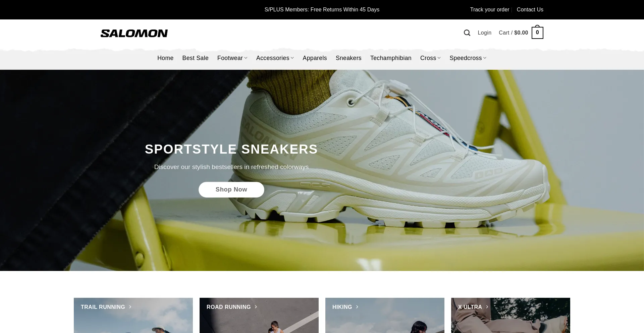Image resolution: width=644 pixels, height=333 pixels.
Task: Click the Salomon logo
Action: click(x=134, y=33)
